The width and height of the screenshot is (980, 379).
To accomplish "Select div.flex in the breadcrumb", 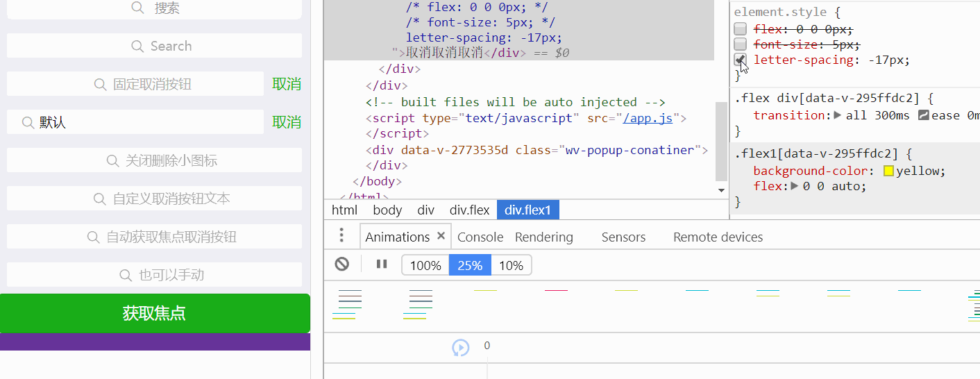I will tap(469, 210).
